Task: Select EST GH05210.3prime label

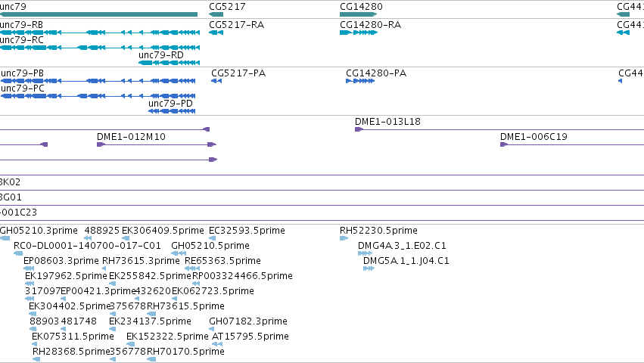Action: pyautogui.click(x=39, y=231)
